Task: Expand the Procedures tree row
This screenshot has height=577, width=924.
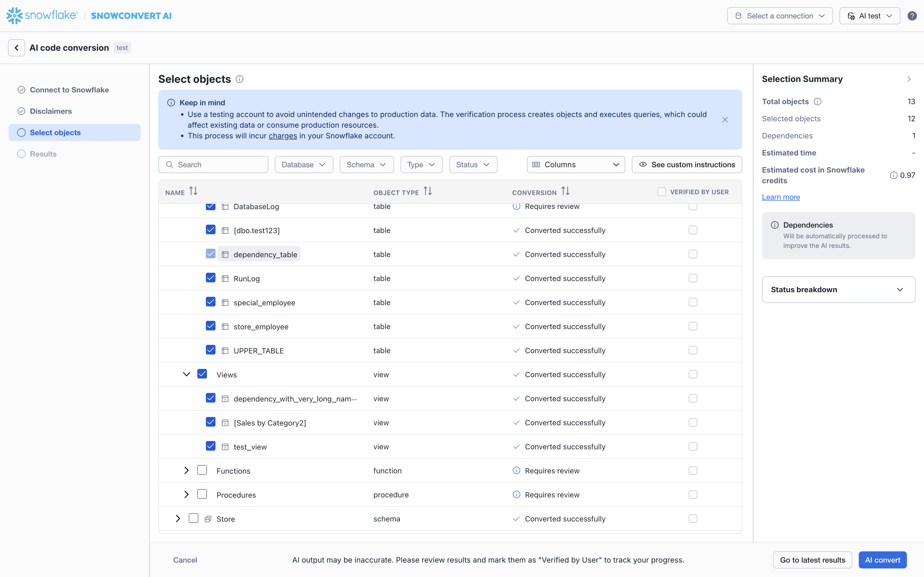Action: coord(186,494)
